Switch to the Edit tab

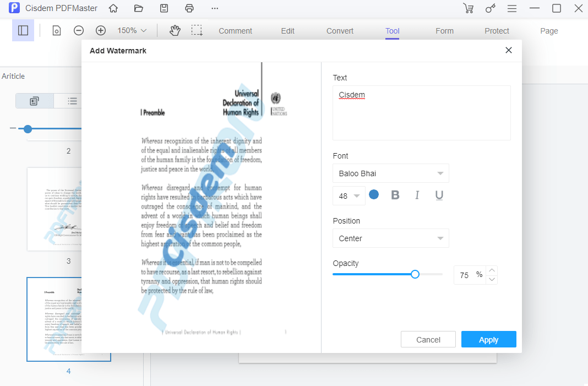(x=287, y=31)
